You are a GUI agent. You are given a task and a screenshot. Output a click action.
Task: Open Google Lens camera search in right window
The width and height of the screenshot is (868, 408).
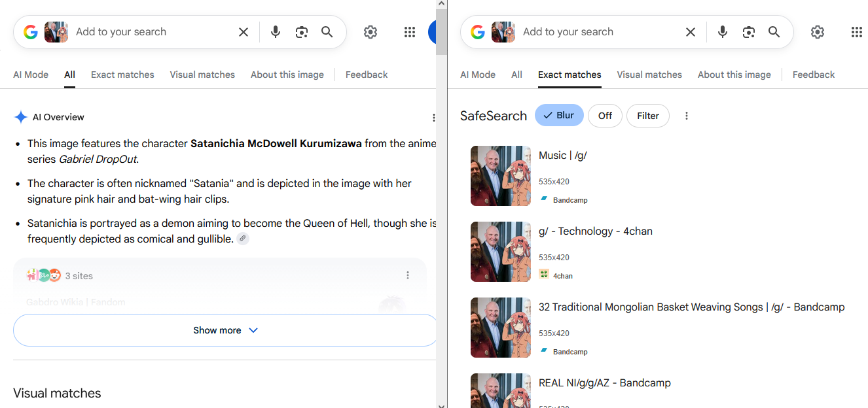749,32
